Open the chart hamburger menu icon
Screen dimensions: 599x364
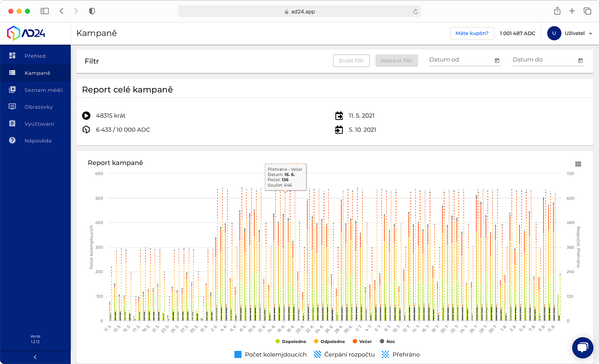tap(578, 164)
